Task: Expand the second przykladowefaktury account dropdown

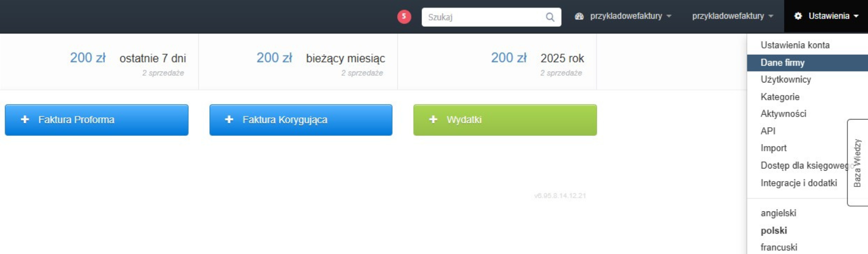Action: coord(732,16)
